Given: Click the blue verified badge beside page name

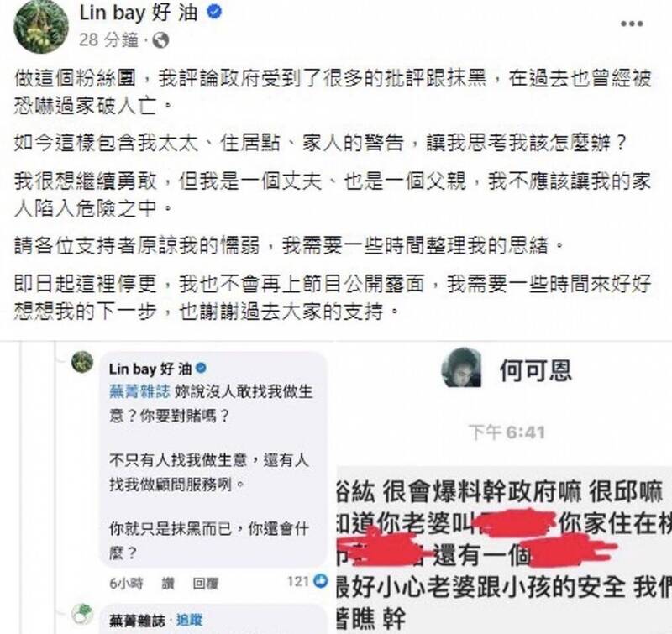Looking at the screenshot, I should (x=214, y=13).
